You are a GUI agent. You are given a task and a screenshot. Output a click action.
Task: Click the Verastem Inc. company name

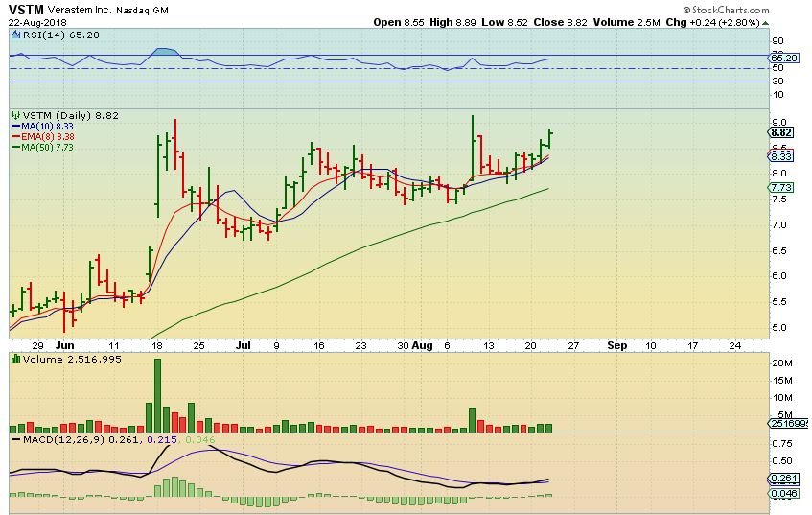[x=80, y=11]
